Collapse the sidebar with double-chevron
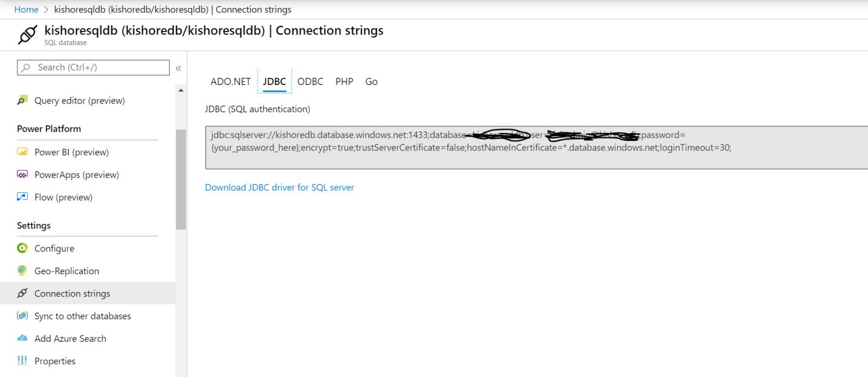Image resolution: width=868 pixels, height=377 pixels. 178,68
